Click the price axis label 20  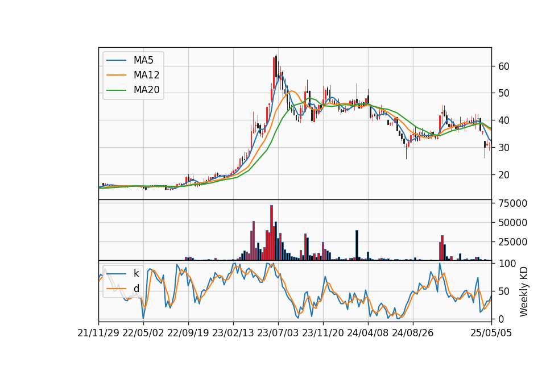click(x=504, y=175)
